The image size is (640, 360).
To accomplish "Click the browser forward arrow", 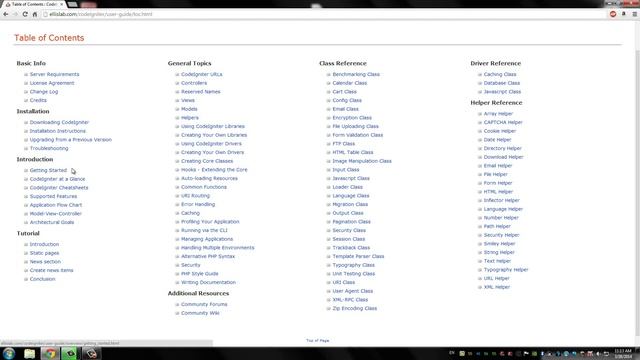I will coord(15,14).
